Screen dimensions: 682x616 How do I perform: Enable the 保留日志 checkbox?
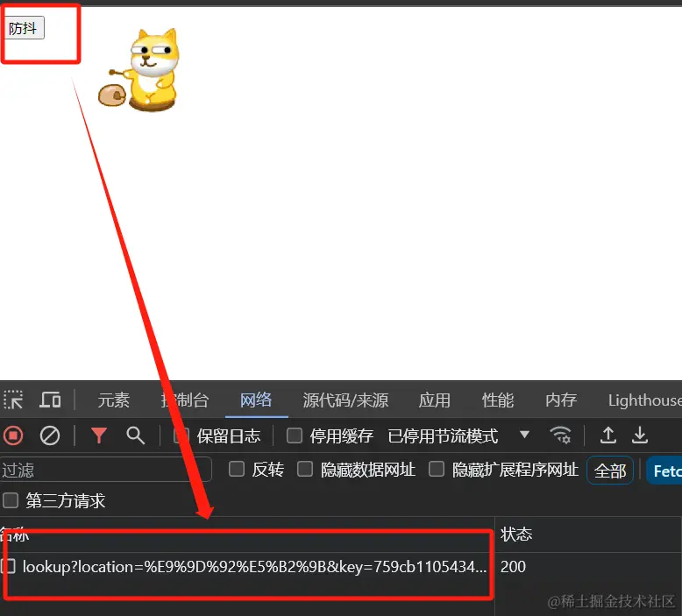click(181, 435)
